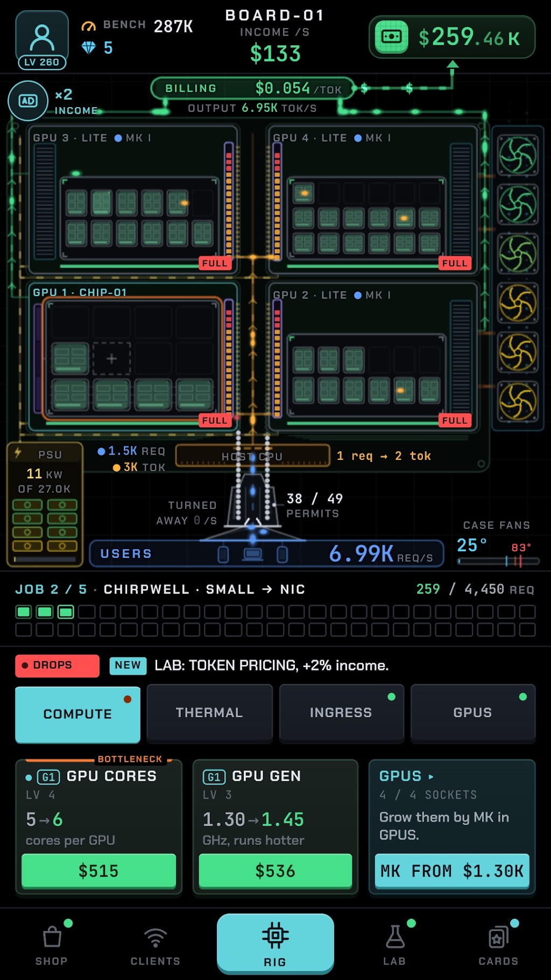551x980 pixels.
Task: Switch to the INGRESS tab
Action: 341,713
